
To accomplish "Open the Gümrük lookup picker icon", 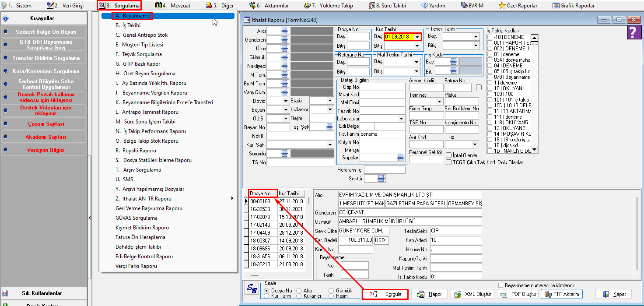I will tap(284, 57).
